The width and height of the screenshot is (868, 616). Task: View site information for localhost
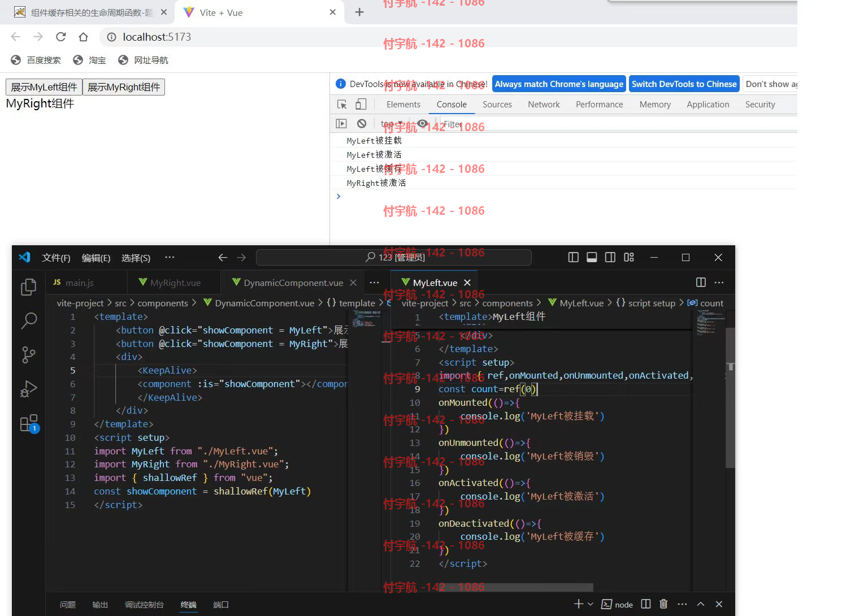click(x=112, y=37)
